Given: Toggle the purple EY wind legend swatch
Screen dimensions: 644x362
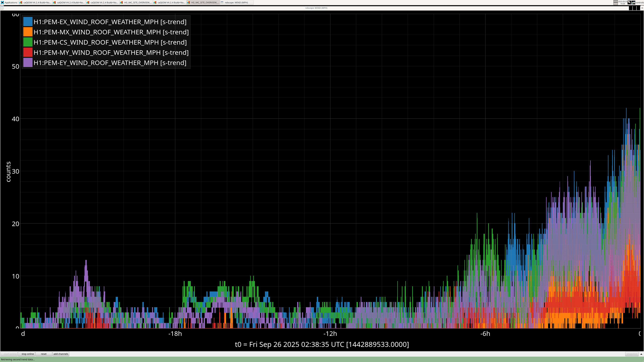Looking at the screenshot, I should pos(28,63).
